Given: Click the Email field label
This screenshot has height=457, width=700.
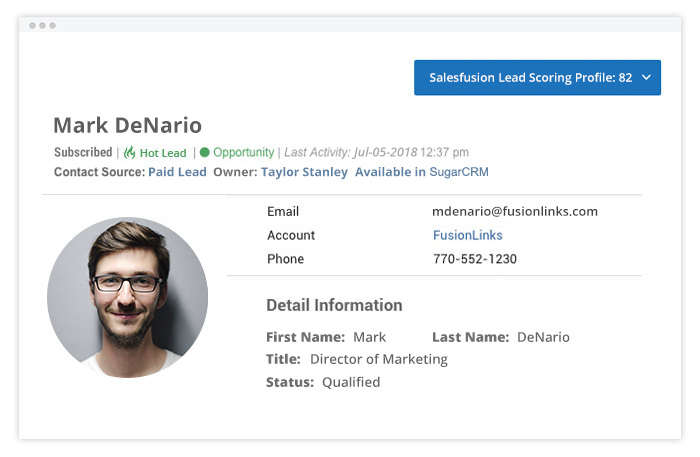Looking at the screenshot, I should click(283, 212).
